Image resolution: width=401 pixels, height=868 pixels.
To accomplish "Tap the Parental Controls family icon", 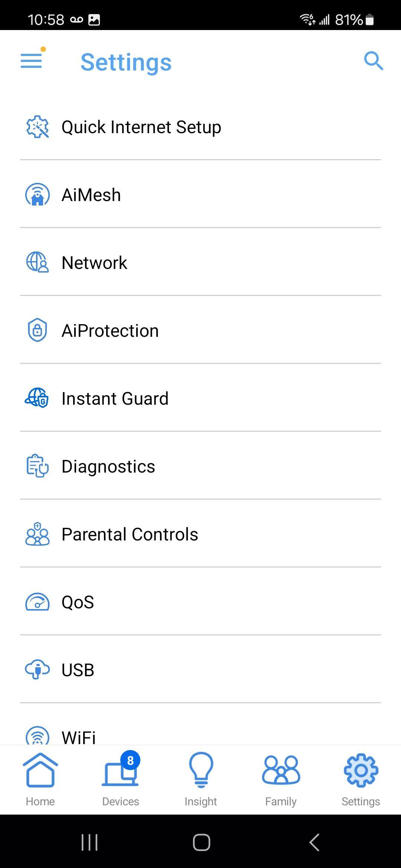I will click(37, 534).
